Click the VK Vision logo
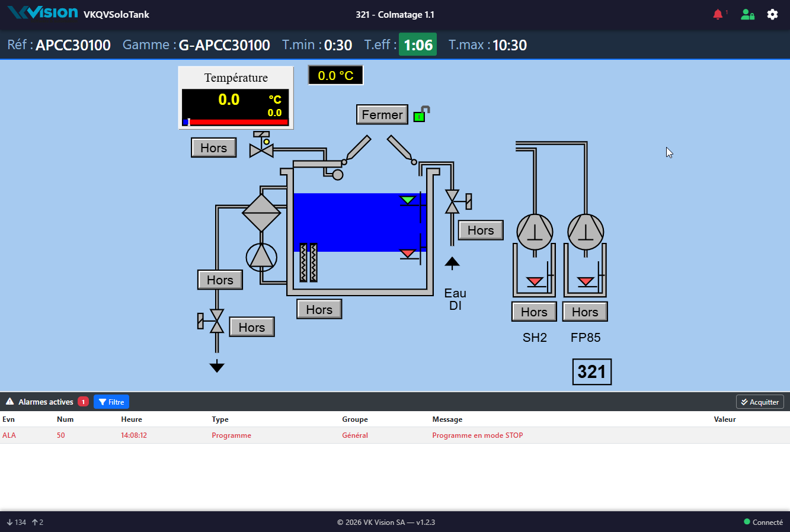790x532 pixels. [x=43, y=13]
